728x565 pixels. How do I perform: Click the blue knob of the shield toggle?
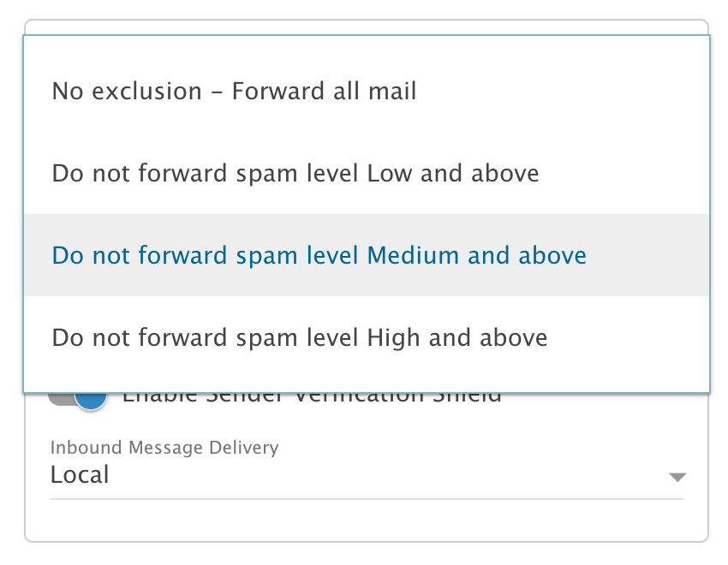point(91,399)
